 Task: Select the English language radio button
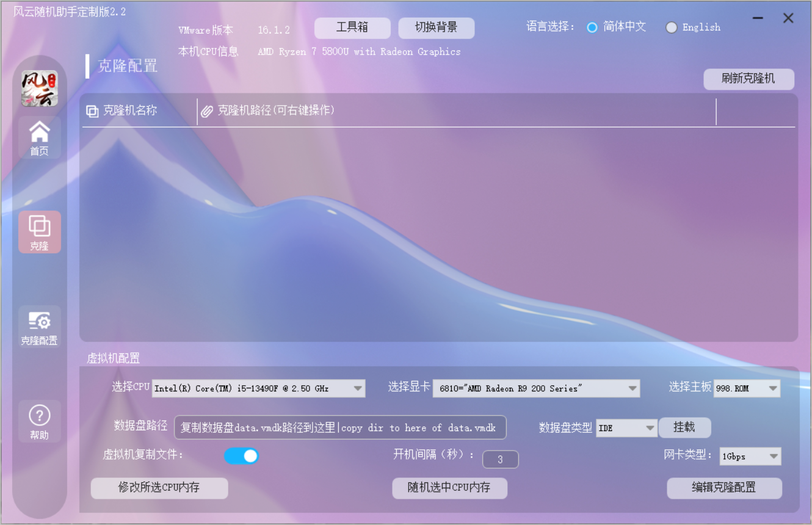[672, 27]
